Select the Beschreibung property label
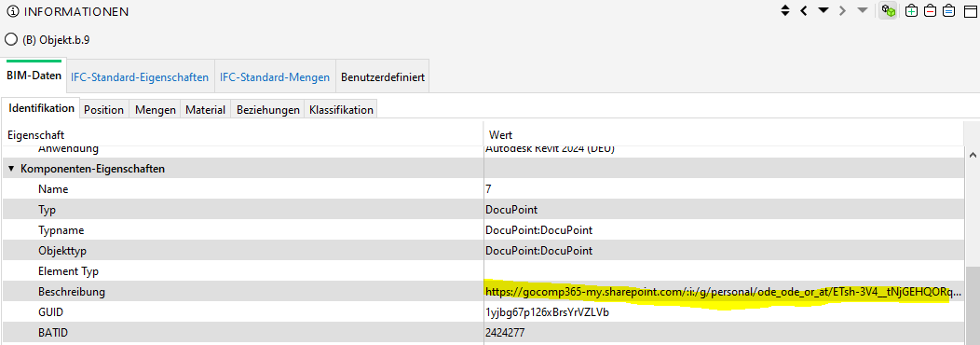Image resolution: width=980 pixels, height=345 pixels. pyautogui.click(x=71, y=292)
